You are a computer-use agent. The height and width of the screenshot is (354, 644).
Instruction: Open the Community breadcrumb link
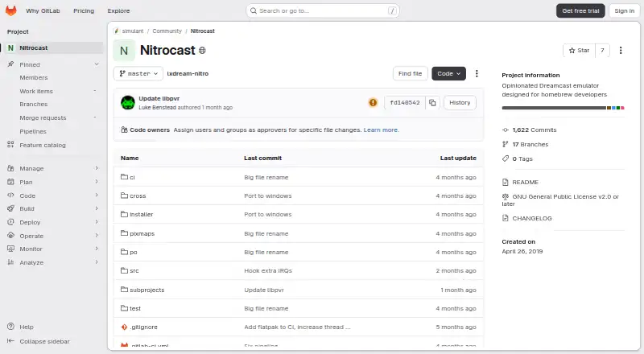(167, 31)
